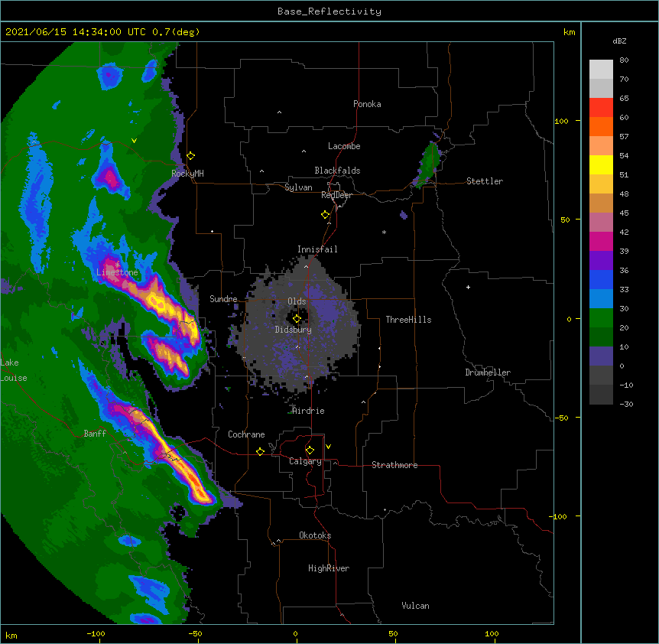Click the Limestone label
This screenshot has width=659, height=644.
[x=117, y=272]
